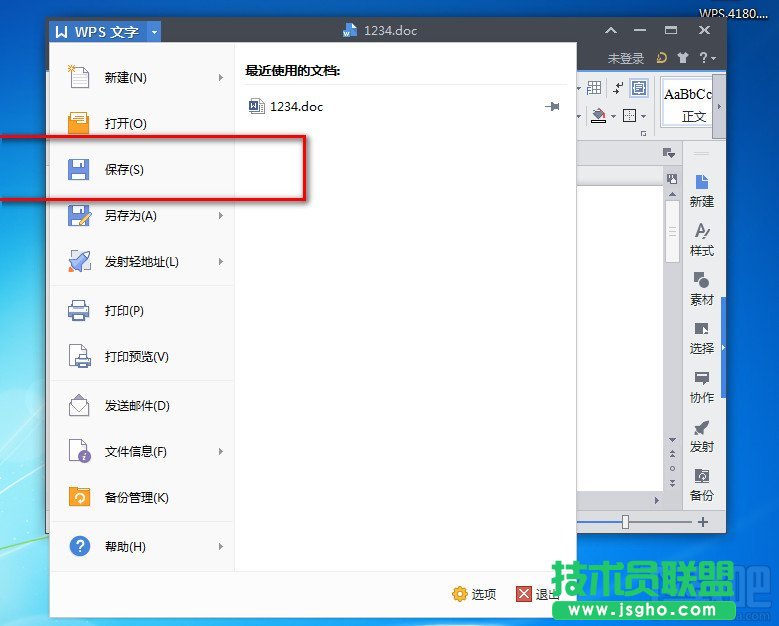
Task: Click the Save As (另存为) icon
Action: [x=79, y=216]
